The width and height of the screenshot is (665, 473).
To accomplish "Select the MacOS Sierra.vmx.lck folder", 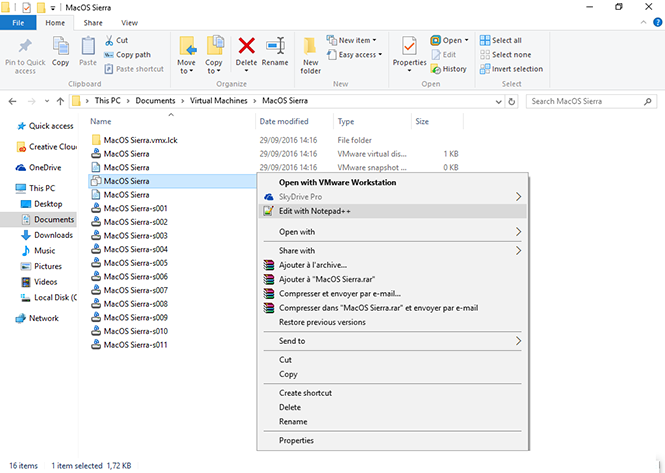I will pos(134,140).
